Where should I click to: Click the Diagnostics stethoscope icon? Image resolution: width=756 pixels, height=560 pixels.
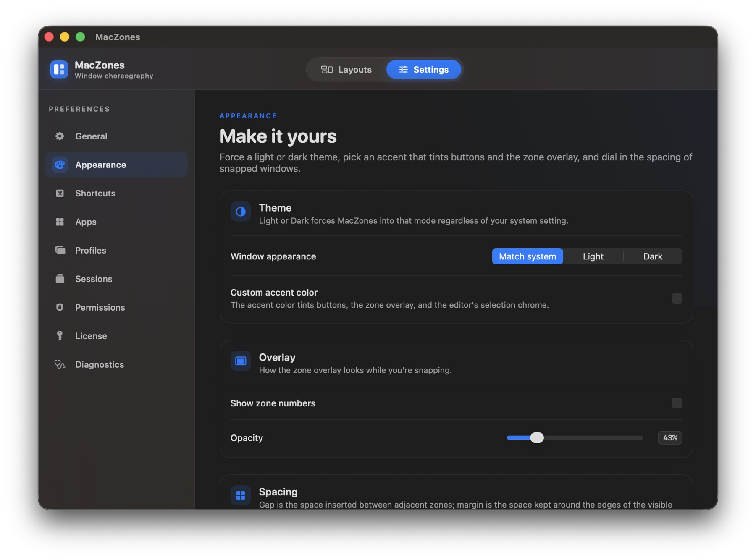click(x=60, y=364)
